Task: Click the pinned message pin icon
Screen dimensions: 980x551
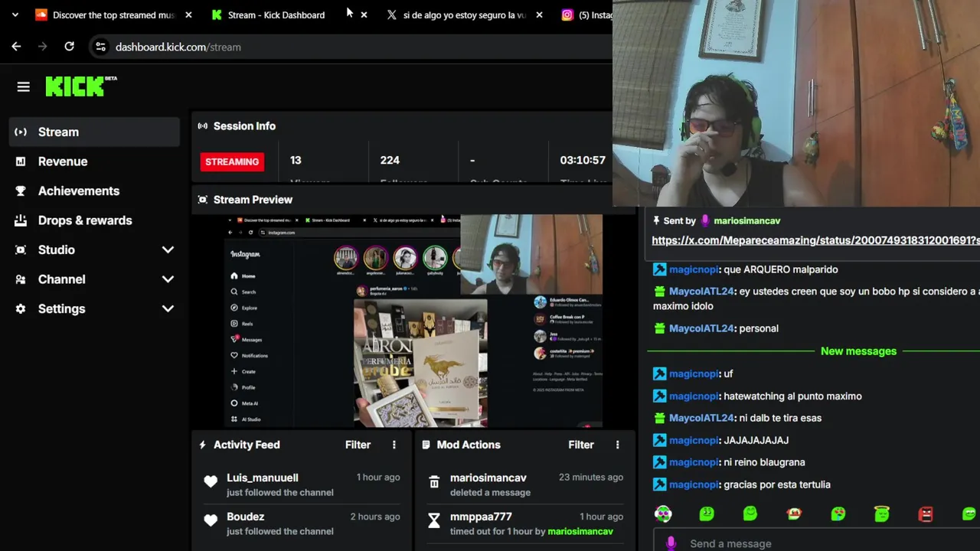Action: 656,220
